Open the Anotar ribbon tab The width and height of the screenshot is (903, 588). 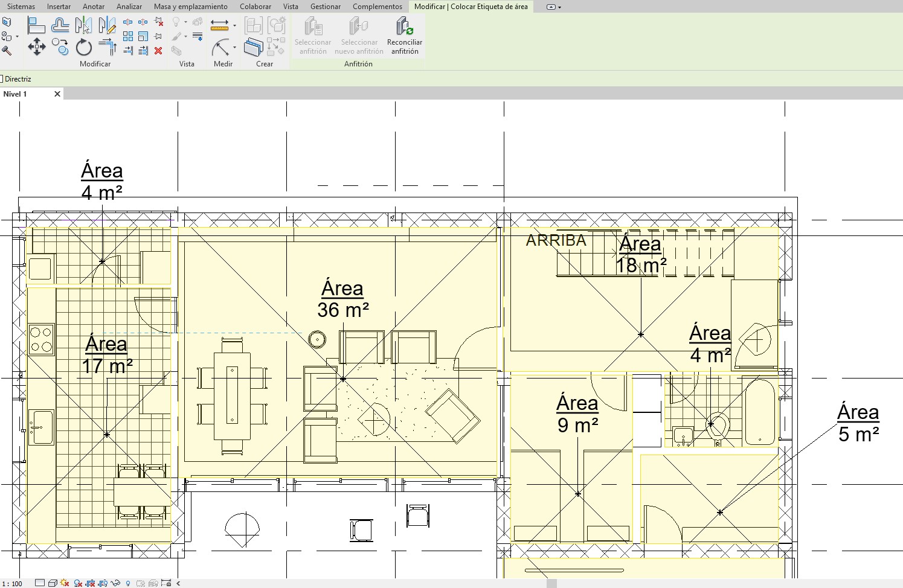(94, 7)
